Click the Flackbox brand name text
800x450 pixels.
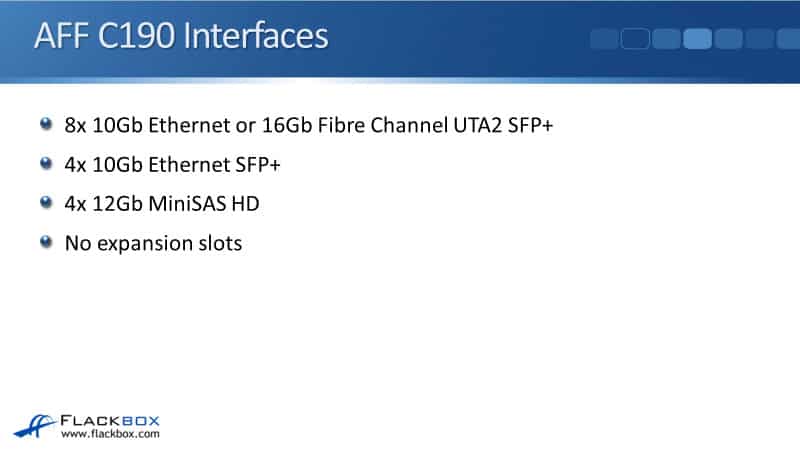[x=110, y=419]
